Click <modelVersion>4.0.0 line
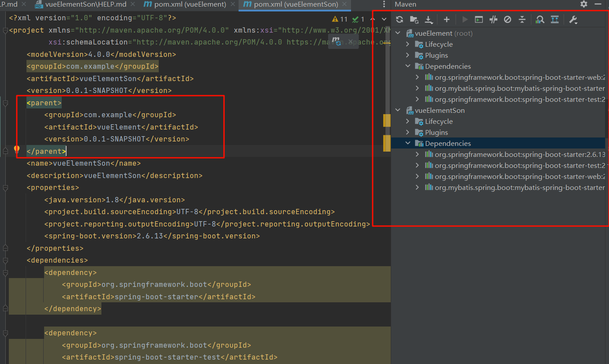Image resolution: width=609 pixels, height=364 pixels. coord(101,54)
